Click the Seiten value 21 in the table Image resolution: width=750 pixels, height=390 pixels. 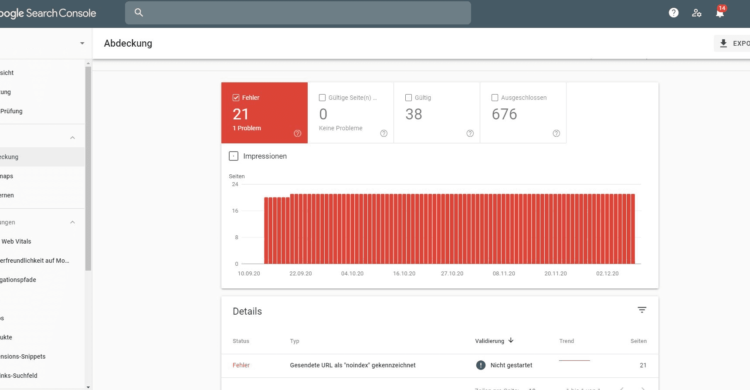pos(643,365)
